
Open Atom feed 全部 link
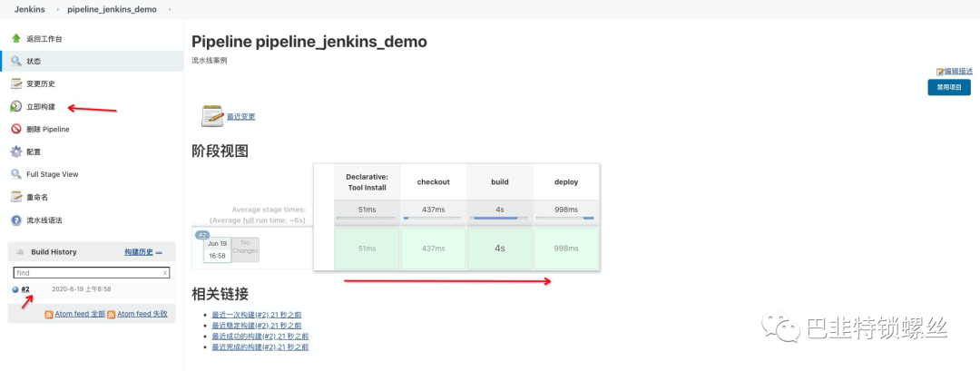click(80, 314)
